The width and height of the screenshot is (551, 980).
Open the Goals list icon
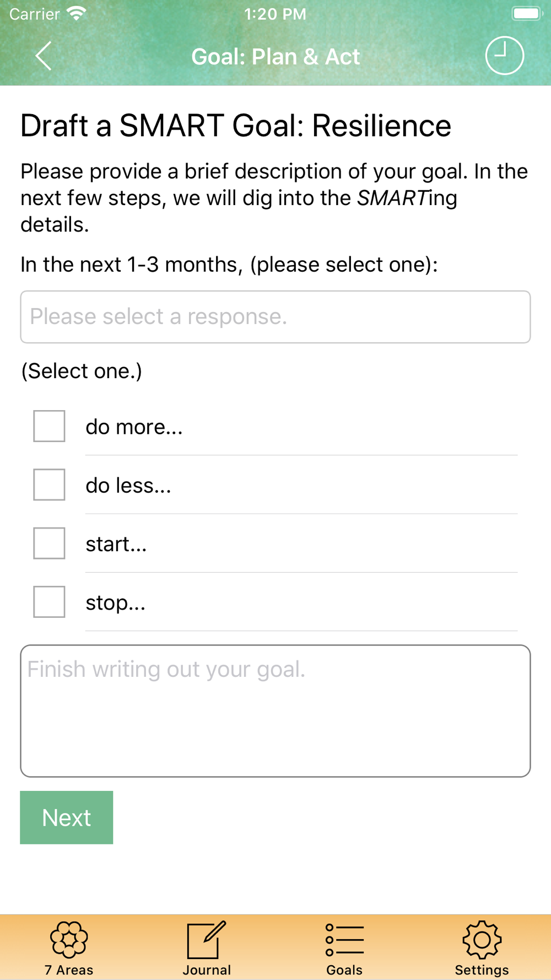[x=344, y=940]
